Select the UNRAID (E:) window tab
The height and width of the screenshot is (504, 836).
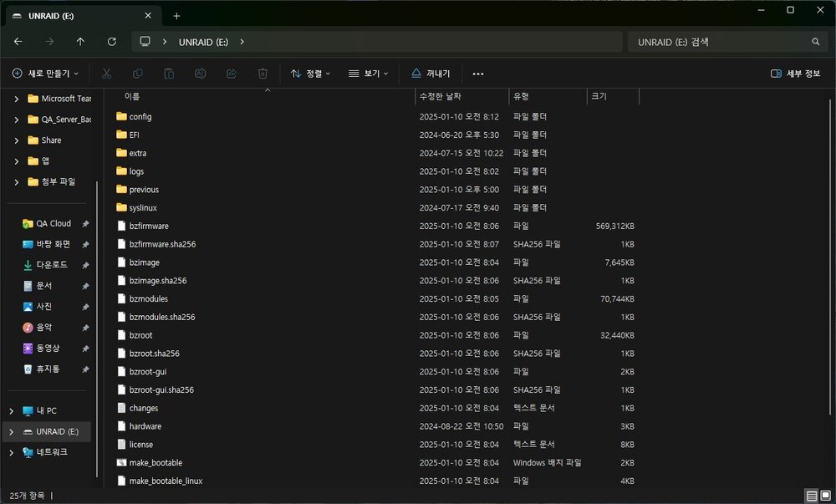[x=82, y=16]
